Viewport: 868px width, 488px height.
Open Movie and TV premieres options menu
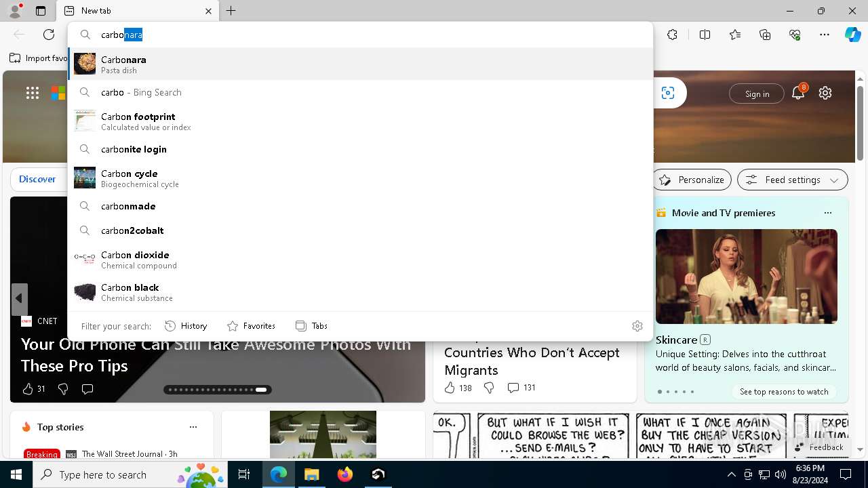(x=827, y=213)
